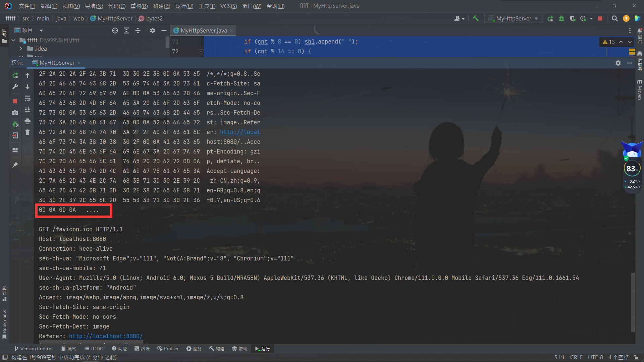Rerun MyHttpServer in run panel

15,76
